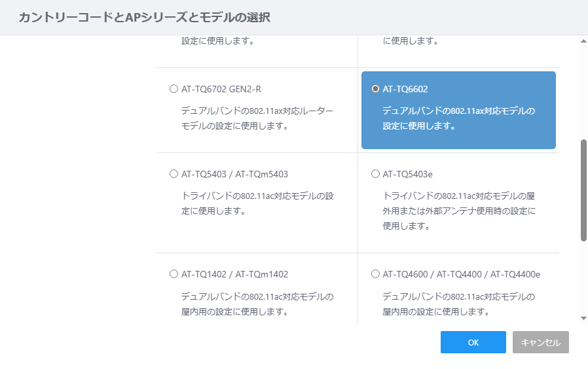Click the highlighted AT-TQ6602 blue card
This screenshot has width=588, height=369.
coord(458,110)
